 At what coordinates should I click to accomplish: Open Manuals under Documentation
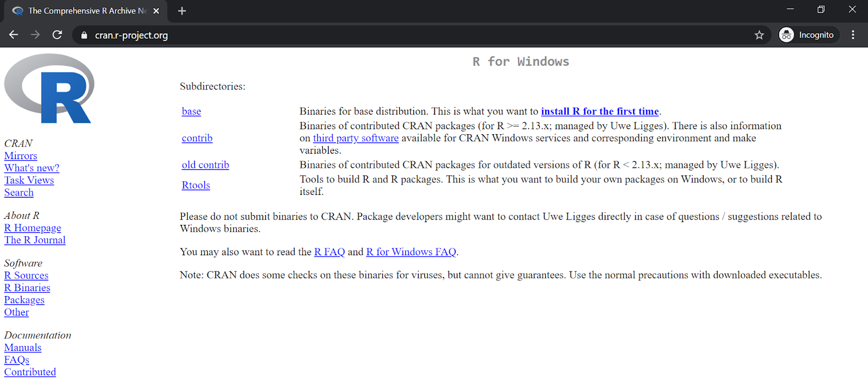(23, 348)
